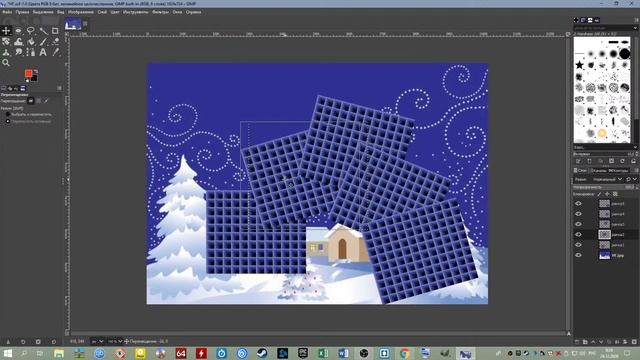This screenshot has width=640, height=360.
Task: Select the Paths tool
Action: tap(31, 52)
